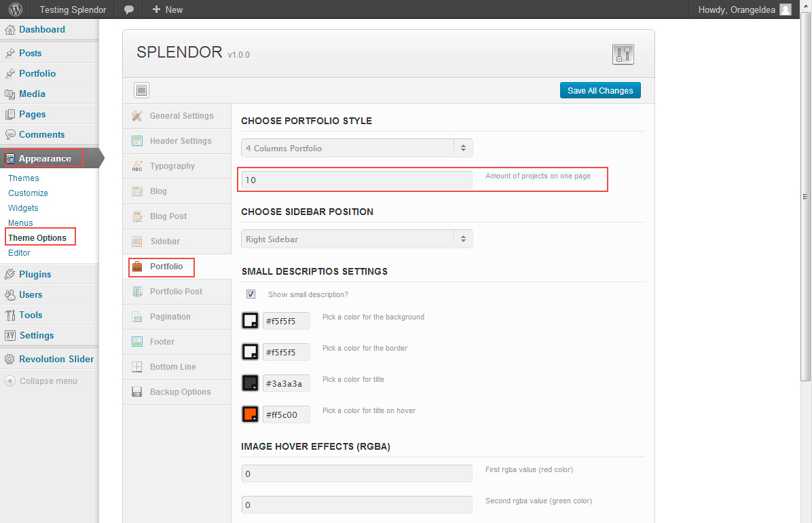This screenshot has width=812, height=523.
Task: Click Save All Changes button
Action: [600, 90]
